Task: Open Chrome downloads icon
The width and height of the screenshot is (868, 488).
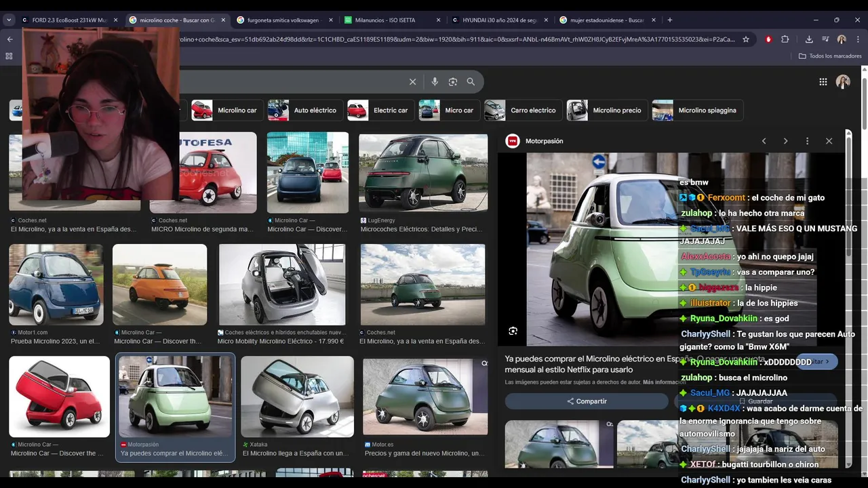Action: pos(809,39)
